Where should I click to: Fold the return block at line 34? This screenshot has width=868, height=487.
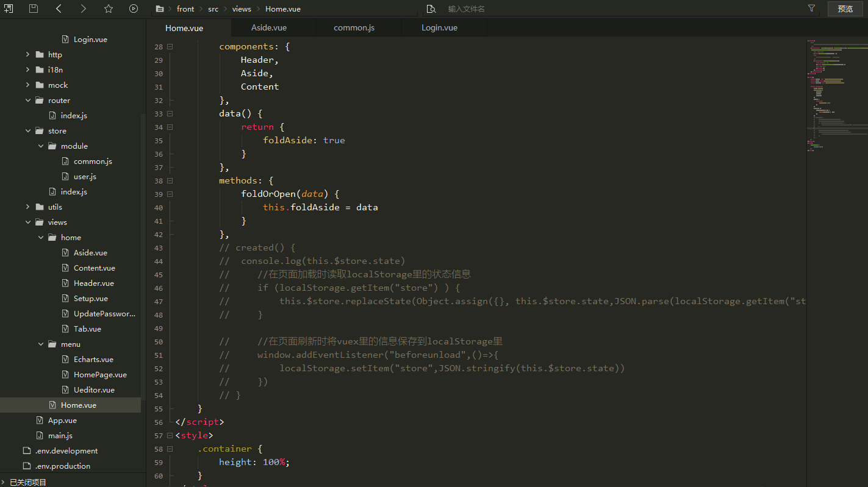coord(170,127)
